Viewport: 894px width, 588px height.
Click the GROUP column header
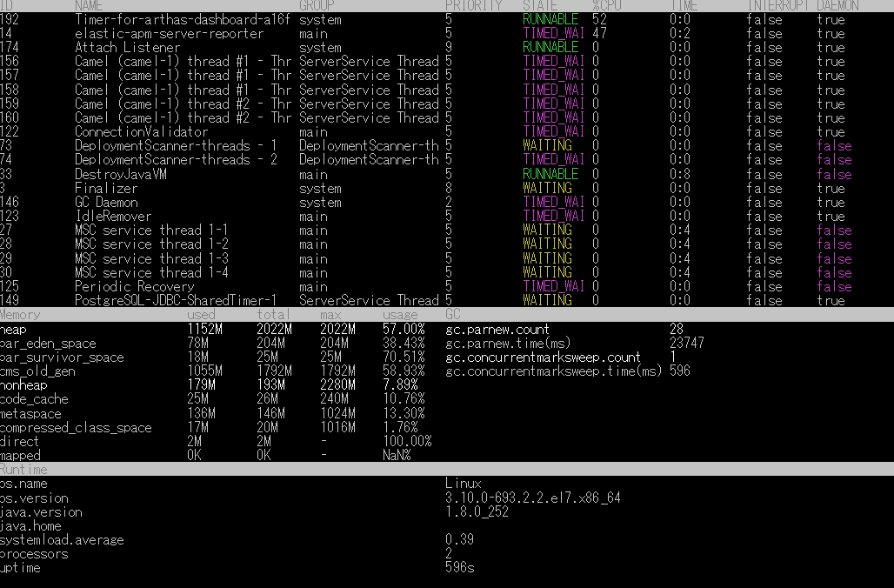pyautogui.click(x=317, y=6)
